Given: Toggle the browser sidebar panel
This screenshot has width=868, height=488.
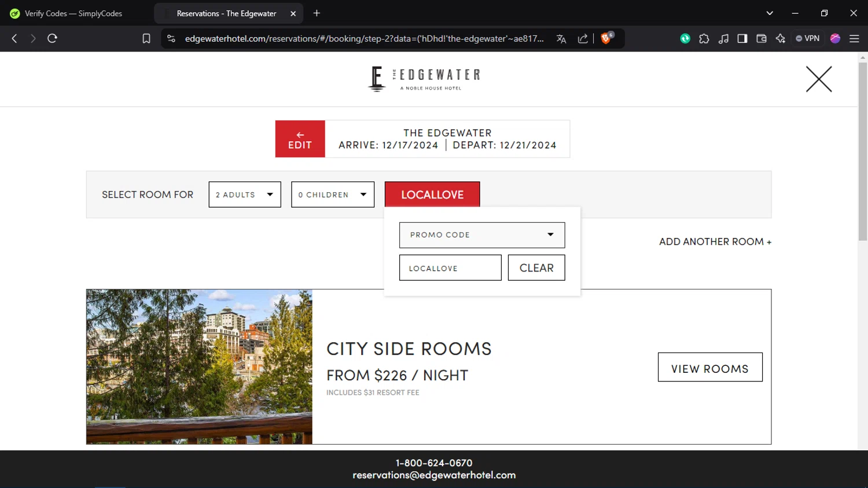Looking at the screenshot, I should tap(742, 39).
